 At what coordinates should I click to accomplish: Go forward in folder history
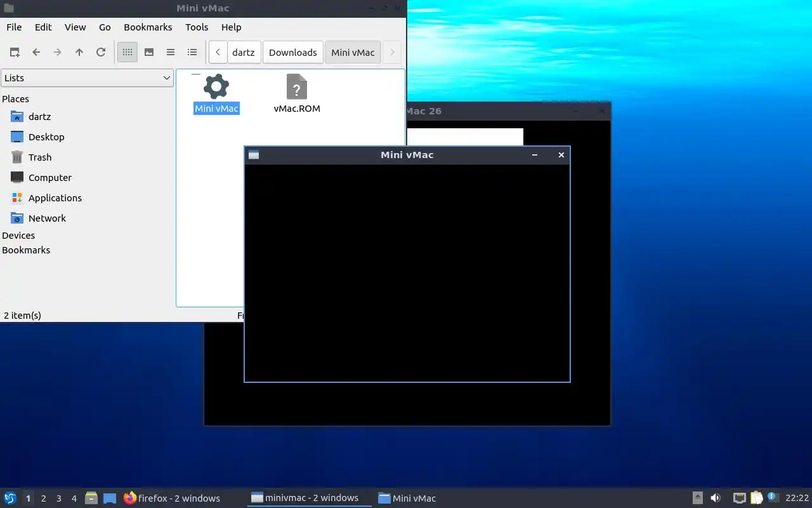[58, 52]
